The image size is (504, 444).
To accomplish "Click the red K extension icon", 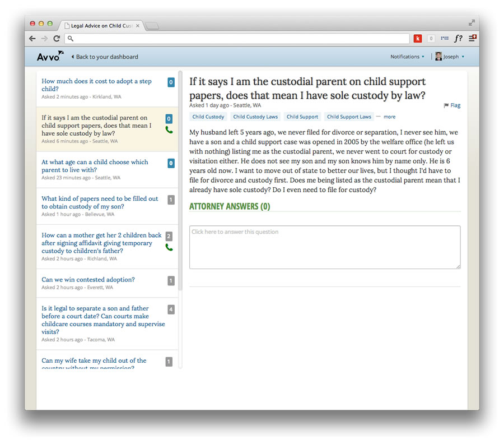I will (418, 39).
